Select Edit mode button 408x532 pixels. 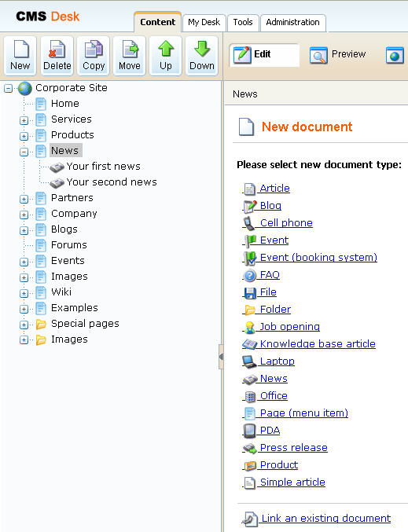point(264,55)
